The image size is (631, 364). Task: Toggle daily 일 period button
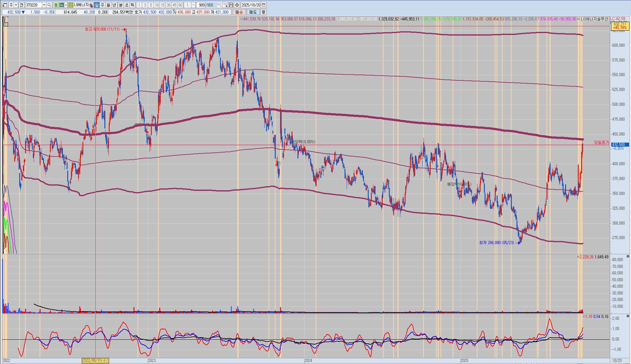(x=97, y=5)
